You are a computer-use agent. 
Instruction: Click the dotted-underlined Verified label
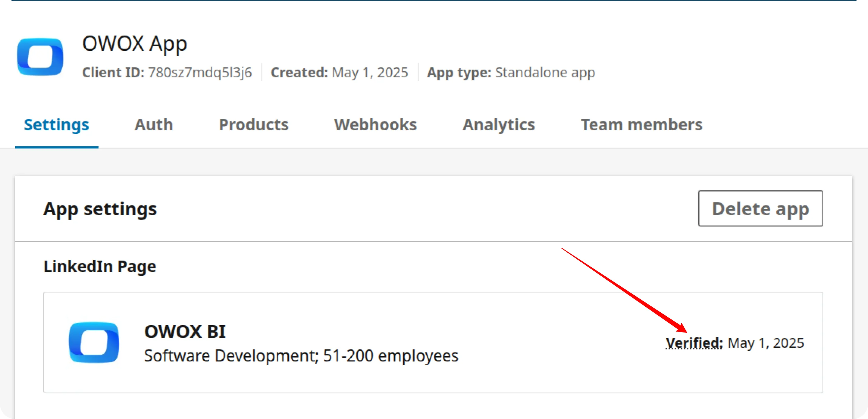click(x=694, y=343)
